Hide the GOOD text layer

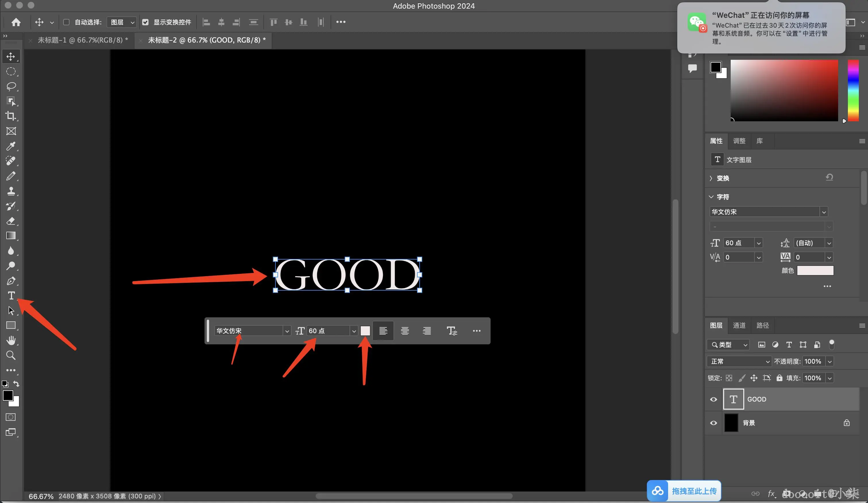(713, 399)
